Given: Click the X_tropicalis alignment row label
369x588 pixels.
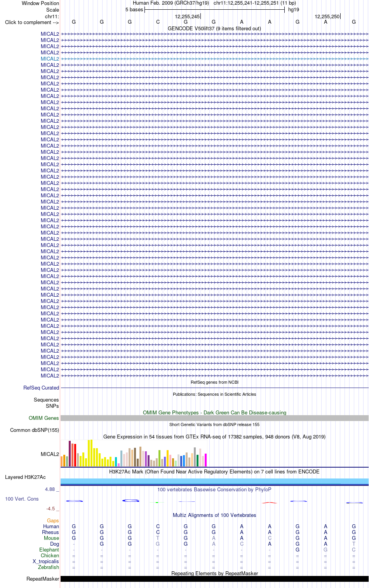Looking at the screenshot, I should (46, 561).
